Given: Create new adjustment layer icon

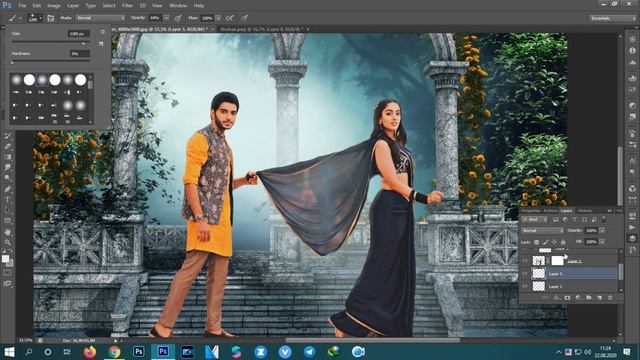Looking at the screenshot, I should coord(578,298).
